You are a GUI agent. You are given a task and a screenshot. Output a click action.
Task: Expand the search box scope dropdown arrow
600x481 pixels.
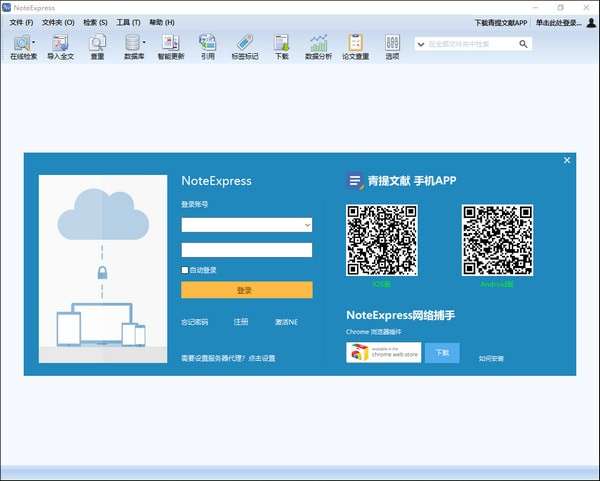[x=420, y=44]
